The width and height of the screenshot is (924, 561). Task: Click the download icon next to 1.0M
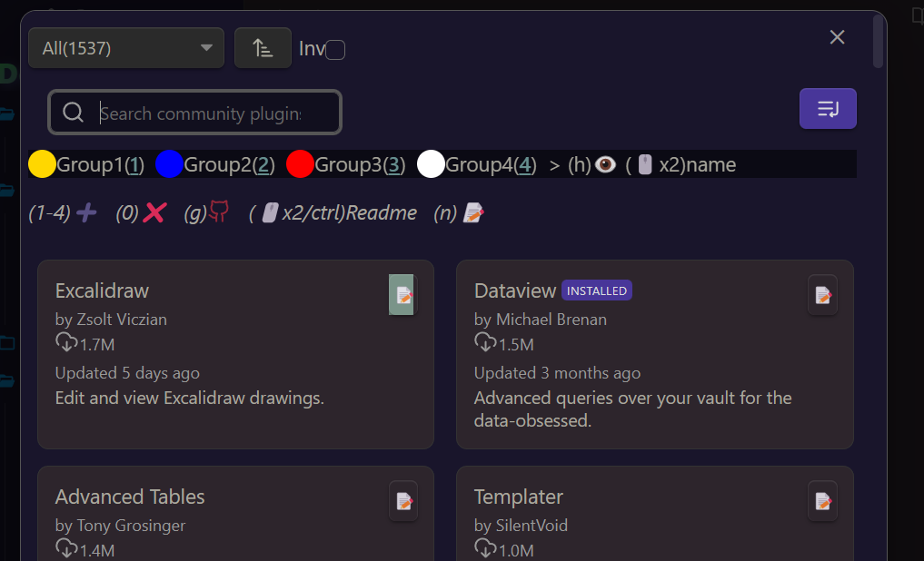[485, 548]
